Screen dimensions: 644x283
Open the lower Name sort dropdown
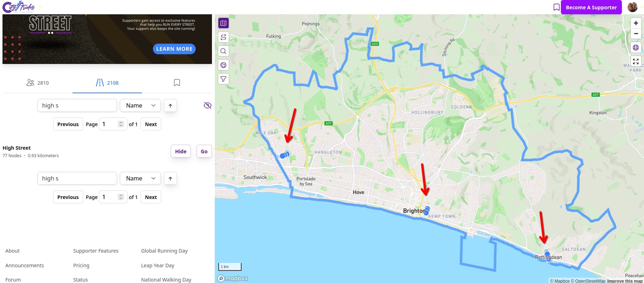click(140, 178)
